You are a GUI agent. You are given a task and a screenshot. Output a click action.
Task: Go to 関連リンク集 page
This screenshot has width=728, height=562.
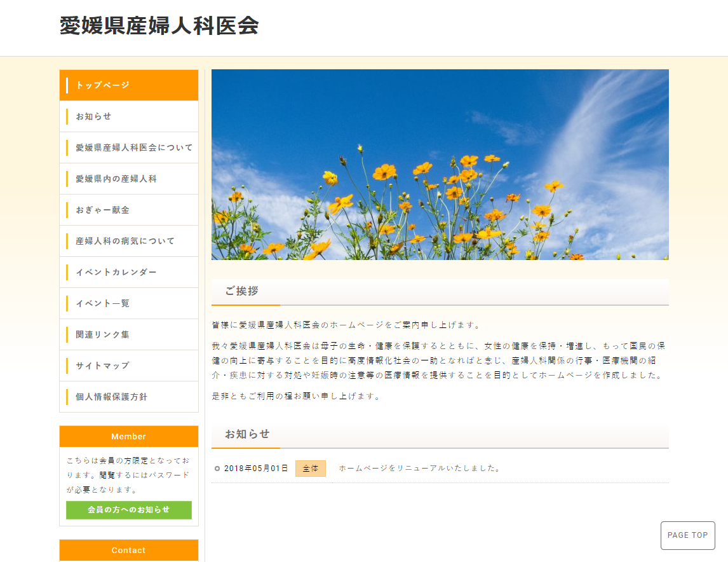[129, 334]
